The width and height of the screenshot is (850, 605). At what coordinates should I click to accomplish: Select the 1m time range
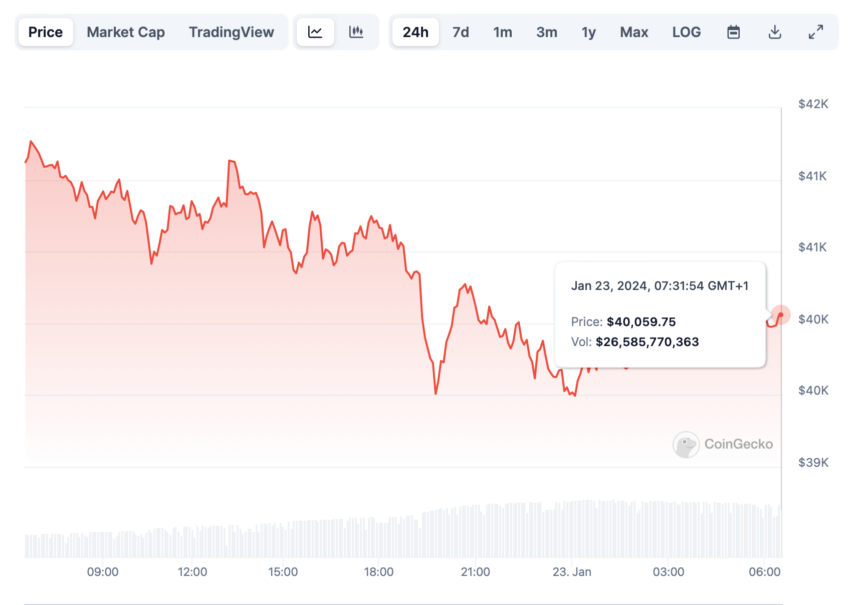[503, 33]
